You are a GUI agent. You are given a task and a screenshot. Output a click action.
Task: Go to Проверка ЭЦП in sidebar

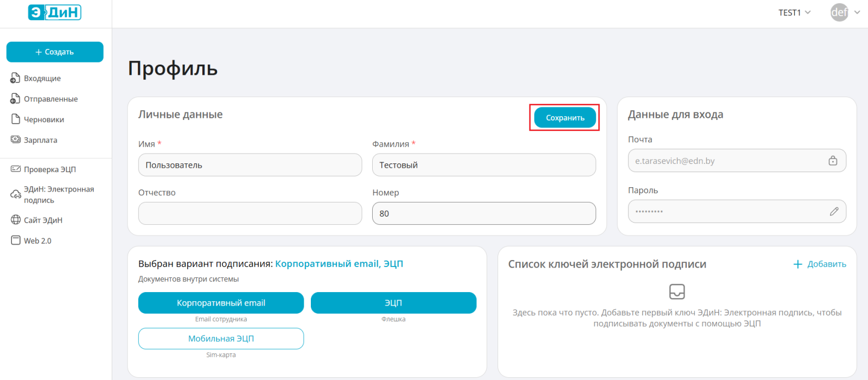(49, 169)
